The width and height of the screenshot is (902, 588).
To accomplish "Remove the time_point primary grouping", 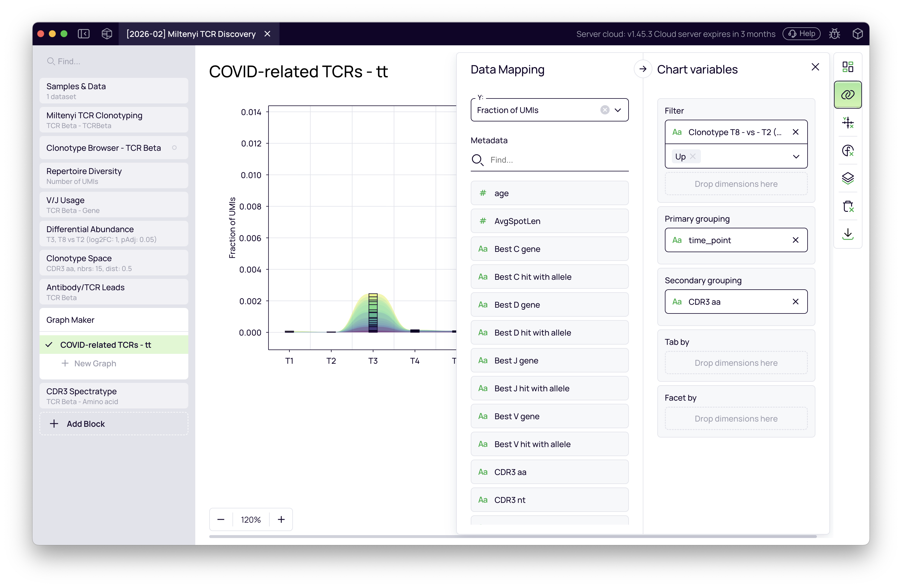I will coord(796,240).
